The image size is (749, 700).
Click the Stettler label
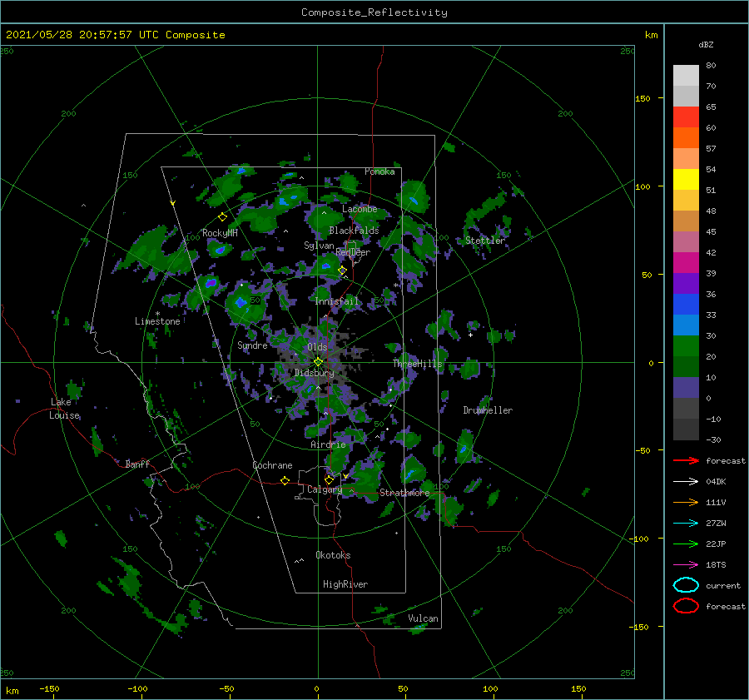point(485,241)
